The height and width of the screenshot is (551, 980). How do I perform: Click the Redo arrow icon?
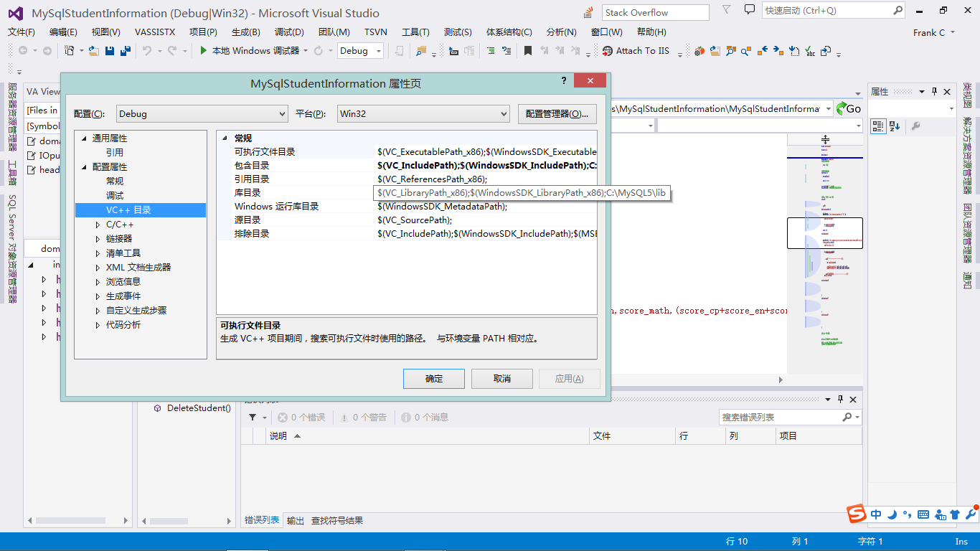tap(172, 51)
